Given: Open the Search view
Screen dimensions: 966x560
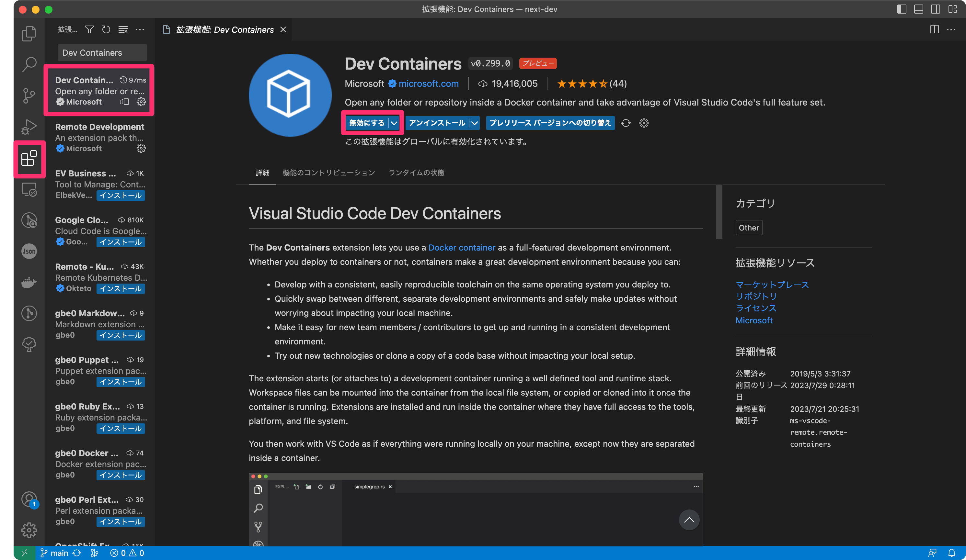Looking at the screenshot, I should coord(29,64).
